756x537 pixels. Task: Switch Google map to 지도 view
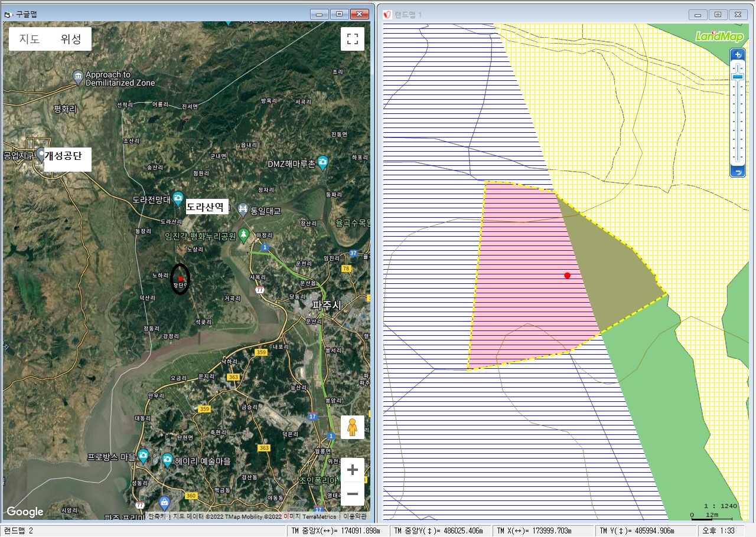coord(29,39)
